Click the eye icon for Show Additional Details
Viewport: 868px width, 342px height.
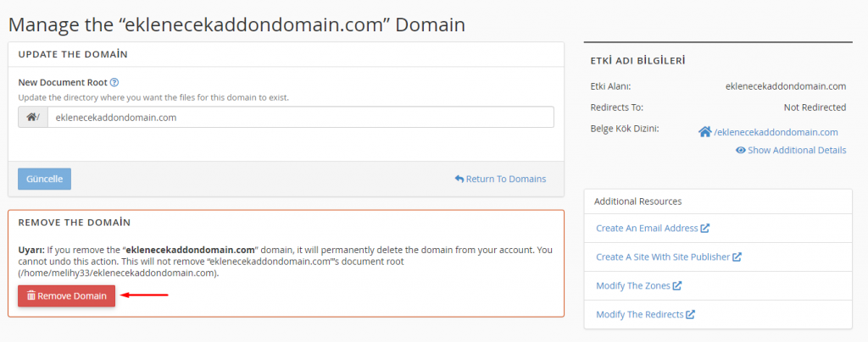(741, 151)
